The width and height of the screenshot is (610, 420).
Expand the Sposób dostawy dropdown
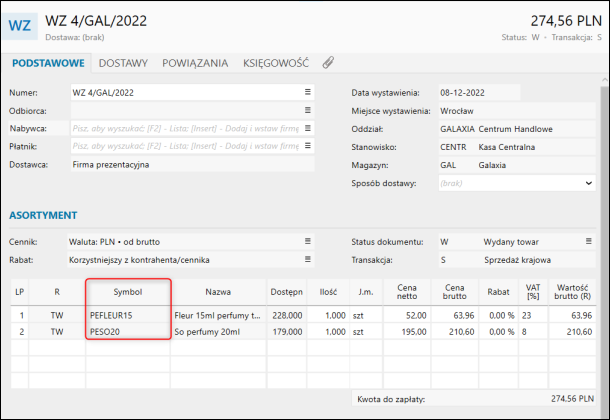click(589, 184)
